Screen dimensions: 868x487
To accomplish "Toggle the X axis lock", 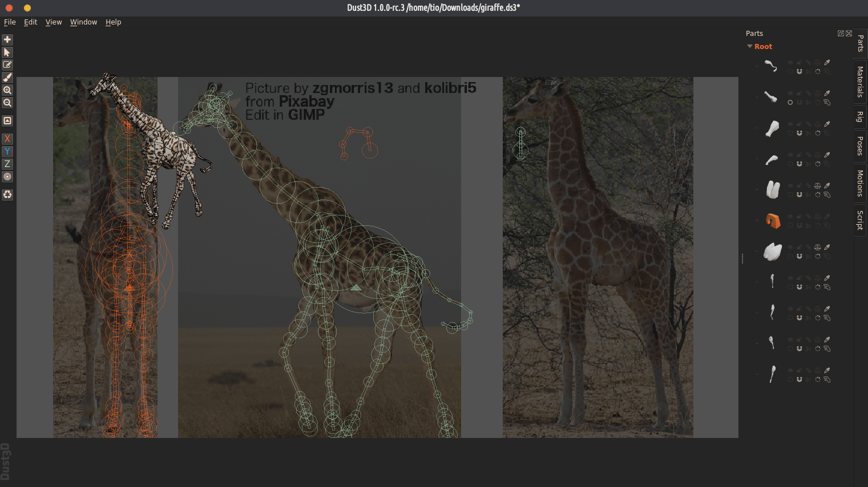I will click(x=7, y=139).
